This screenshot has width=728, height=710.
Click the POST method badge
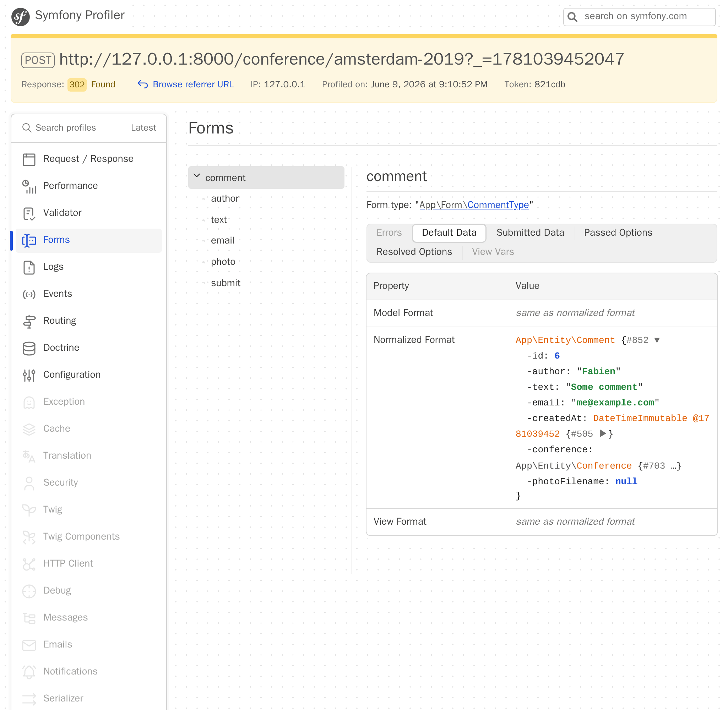38,60
